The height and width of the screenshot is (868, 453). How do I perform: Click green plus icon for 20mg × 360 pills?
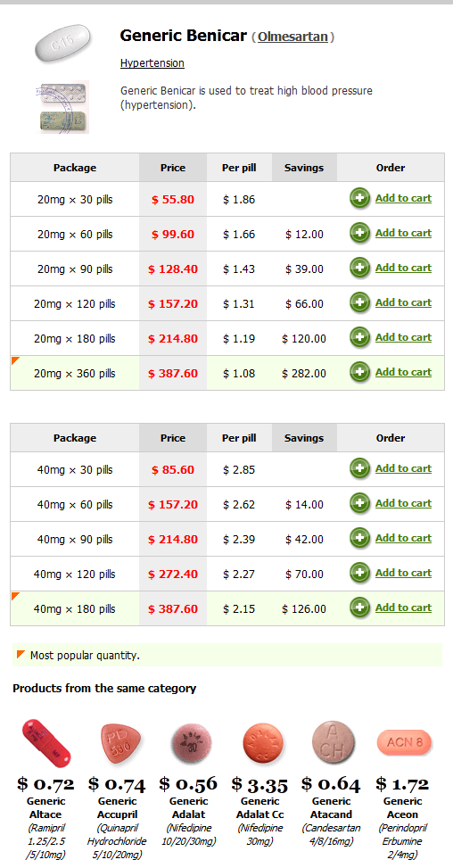pos(359,372)
